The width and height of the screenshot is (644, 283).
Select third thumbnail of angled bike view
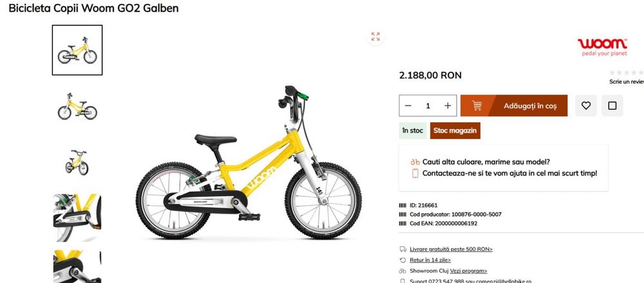coord(77,162)
